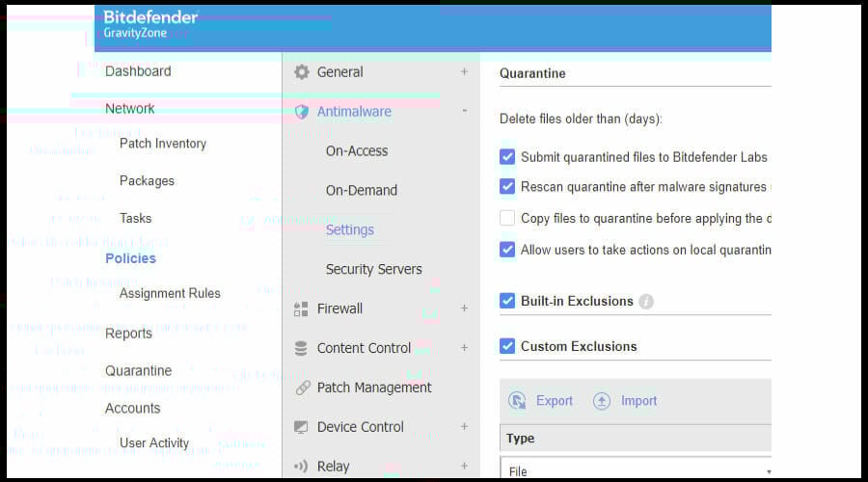Uncheck Submit quarantined files to Bitdefender Labs
This screenshot has height=482, width=868.
[x=507, y=156]
